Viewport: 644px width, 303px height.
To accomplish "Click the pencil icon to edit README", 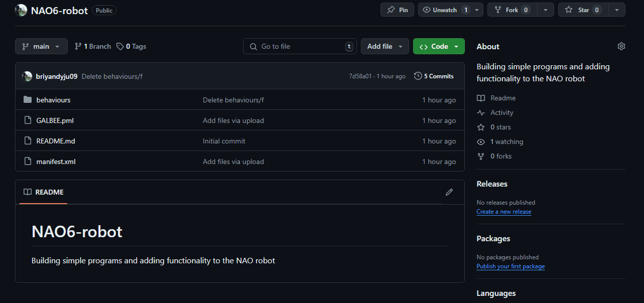I will [449, 192].
